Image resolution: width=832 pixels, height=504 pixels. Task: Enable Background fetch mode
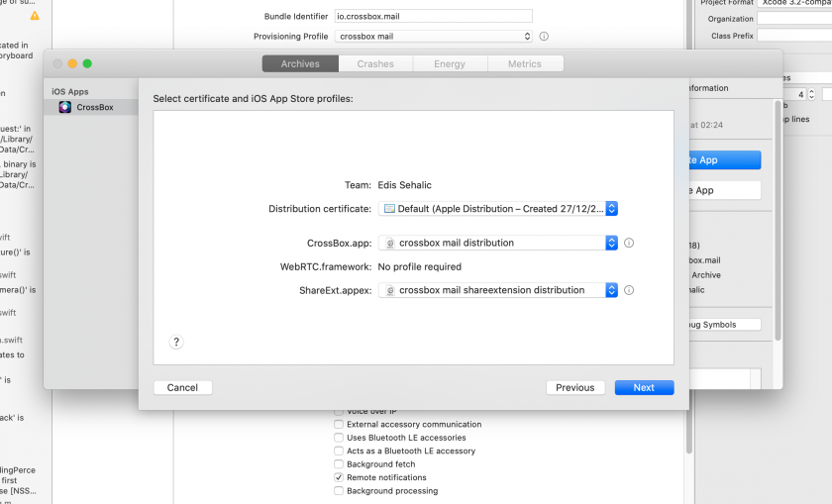[x=339, y=463]
